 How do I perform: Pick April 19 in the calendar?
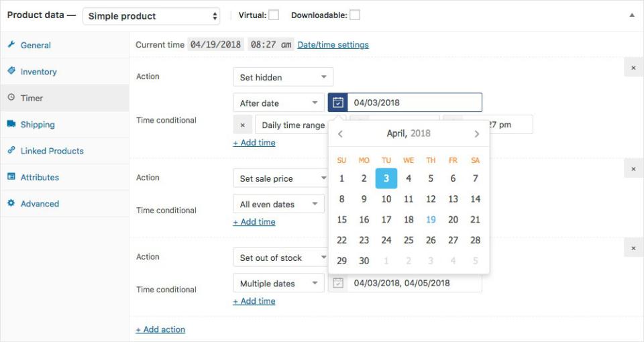(x=431, y=219)
